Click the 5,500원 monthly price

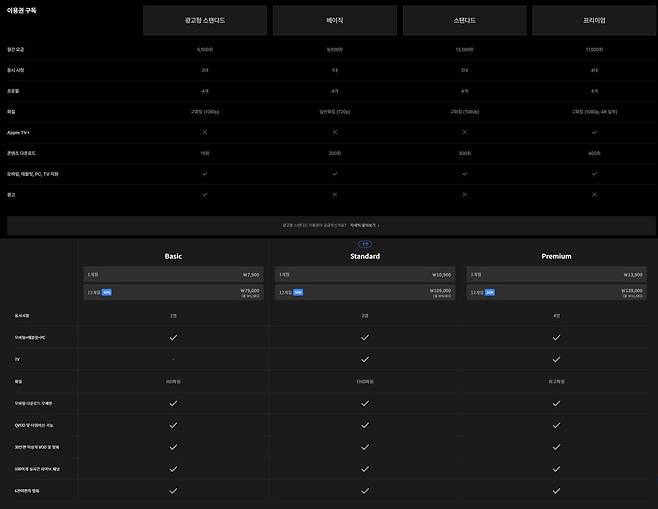coord(205,50)
